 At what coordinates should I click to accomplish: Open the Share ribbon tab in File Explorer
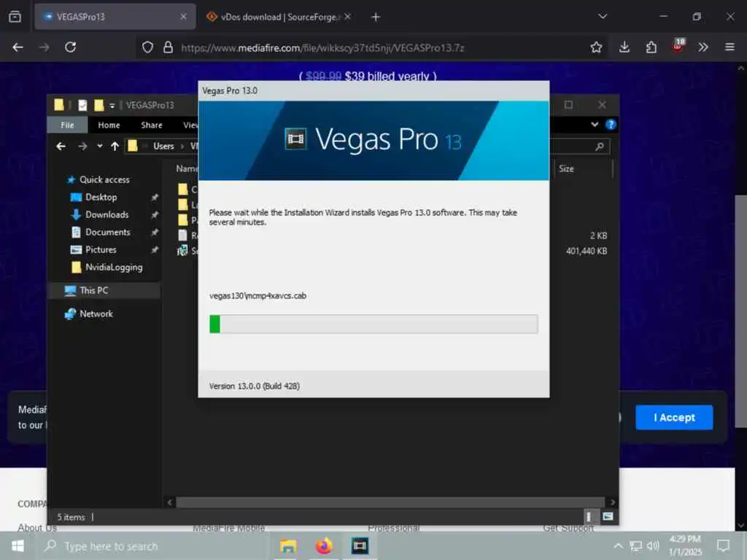pyautogui.click(x=152, y=125)
